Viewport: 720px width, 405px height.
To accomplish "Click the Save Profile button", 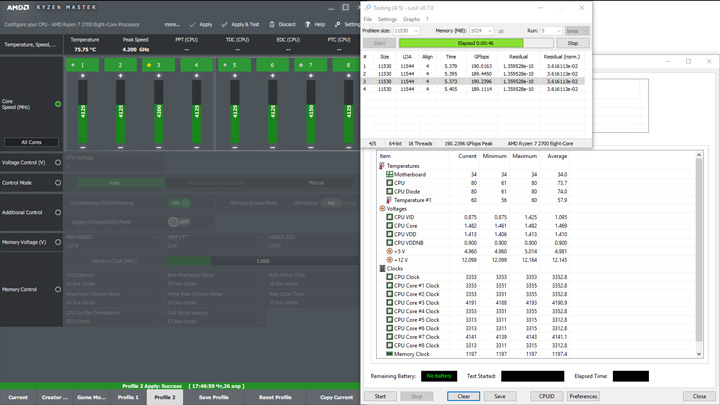I will [213, 397].
